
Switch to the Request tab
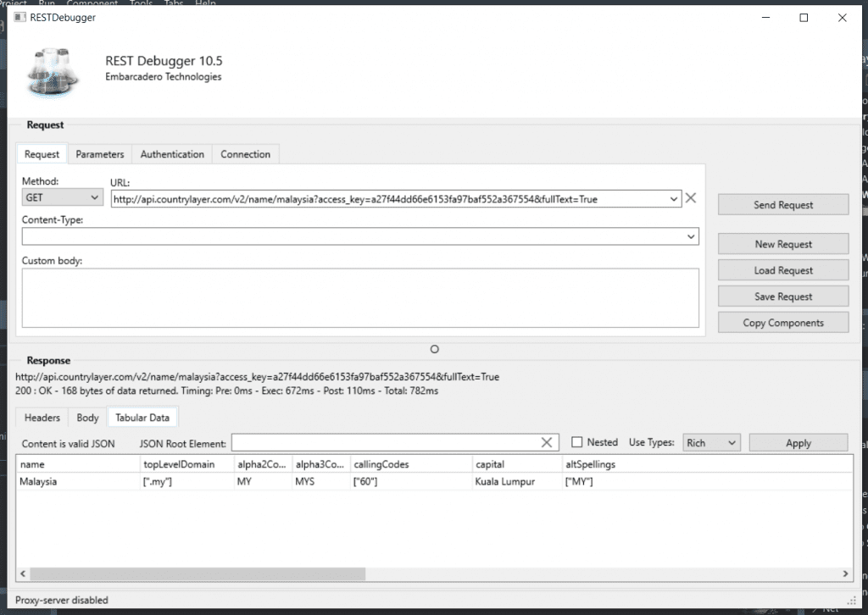click(42, 154)
